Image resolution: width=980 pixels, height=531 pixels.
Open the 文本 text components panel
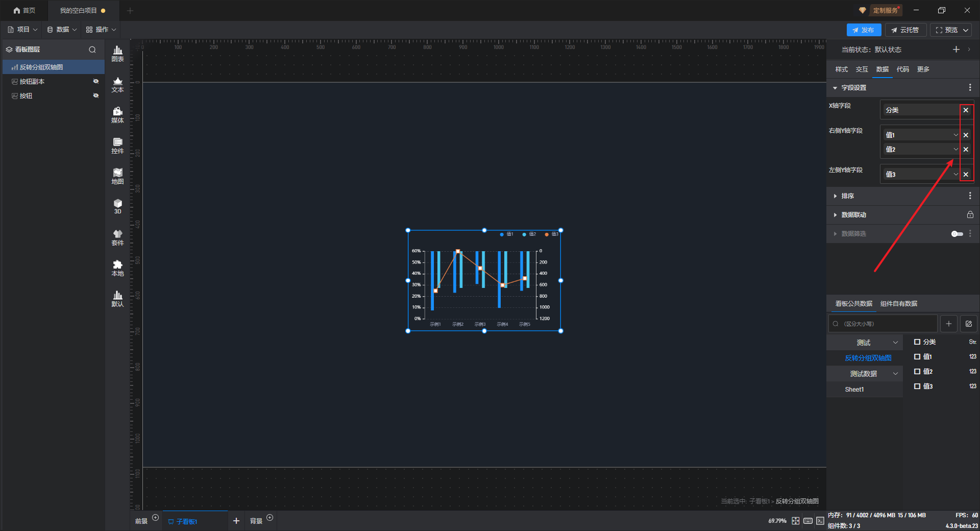(117, 84)
